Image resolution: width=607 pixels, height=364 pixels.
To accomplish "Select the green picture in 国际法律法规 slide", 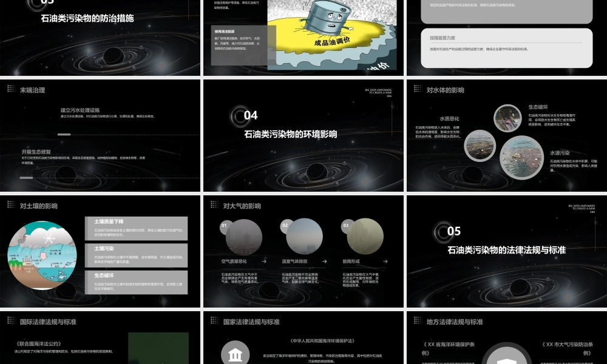I will pyautogui.click(x=158, y=348).
